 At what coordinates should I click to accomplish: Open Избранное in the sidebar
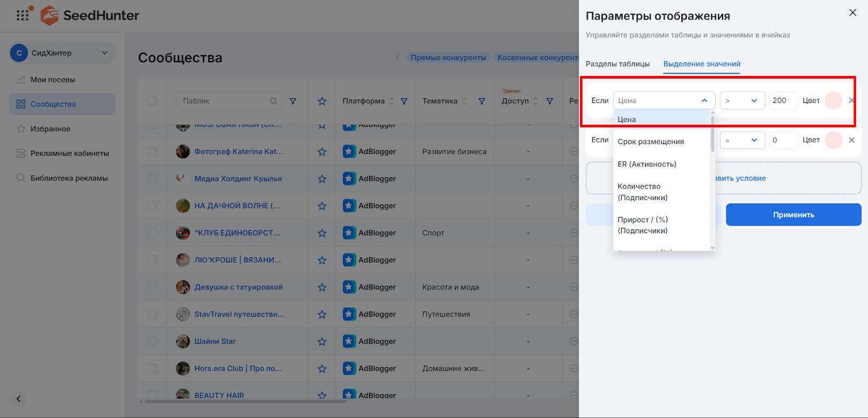click(x=50, y=129)
